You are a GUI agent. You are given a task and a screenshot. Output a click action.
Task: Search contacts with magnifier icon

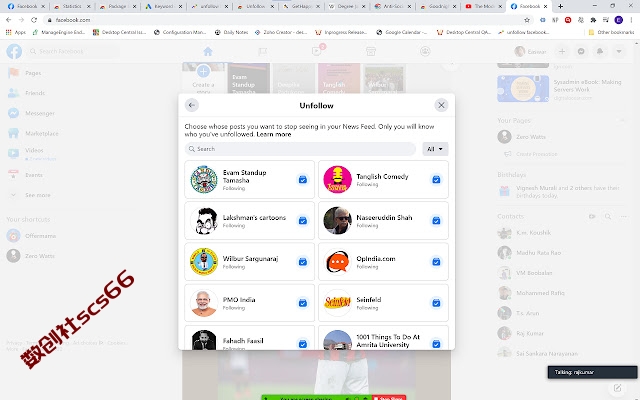(x=608, y=216)
